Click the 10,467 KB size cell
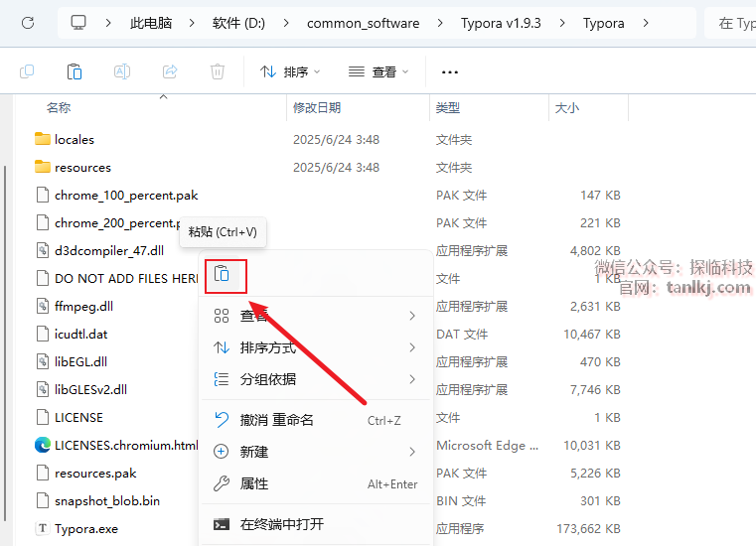 click(x=592, y=334)
